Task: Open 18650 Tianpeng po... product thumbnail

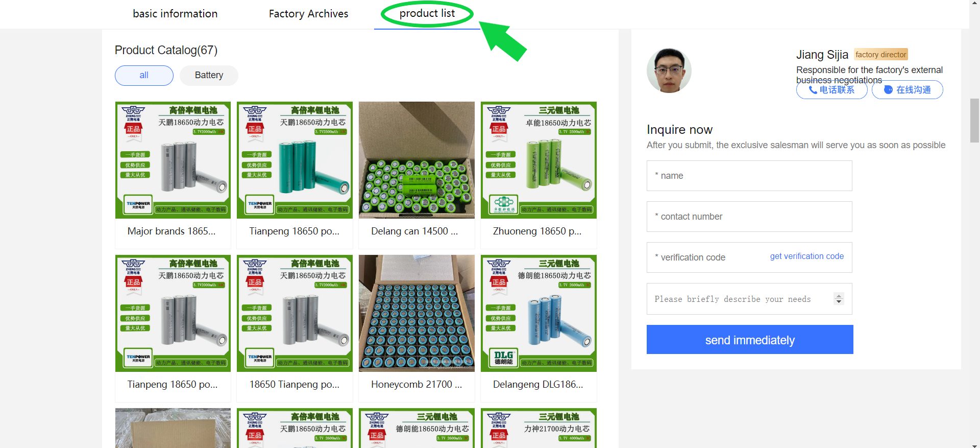Action: [295, 313]
